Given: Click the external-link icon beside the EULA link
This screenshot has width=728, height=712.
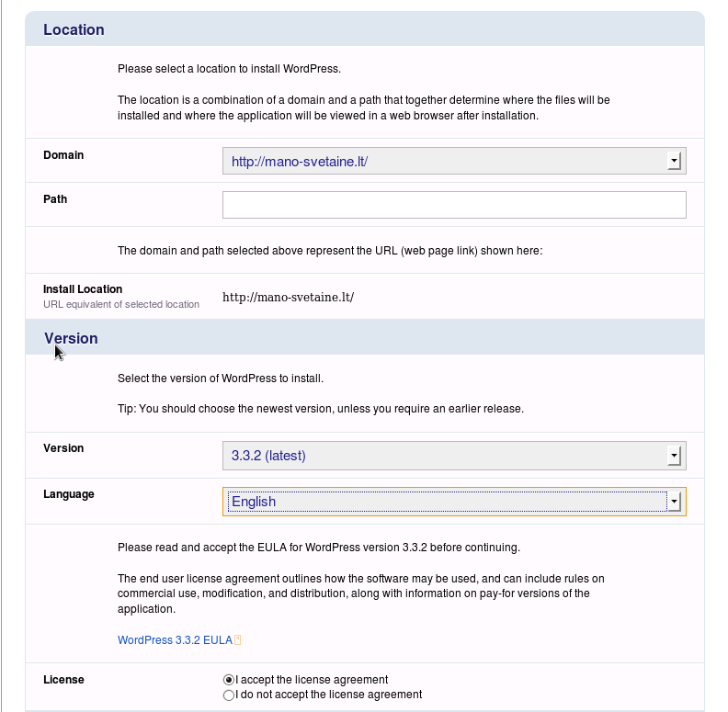Looking at the screenshot, I should pos(238,640).
